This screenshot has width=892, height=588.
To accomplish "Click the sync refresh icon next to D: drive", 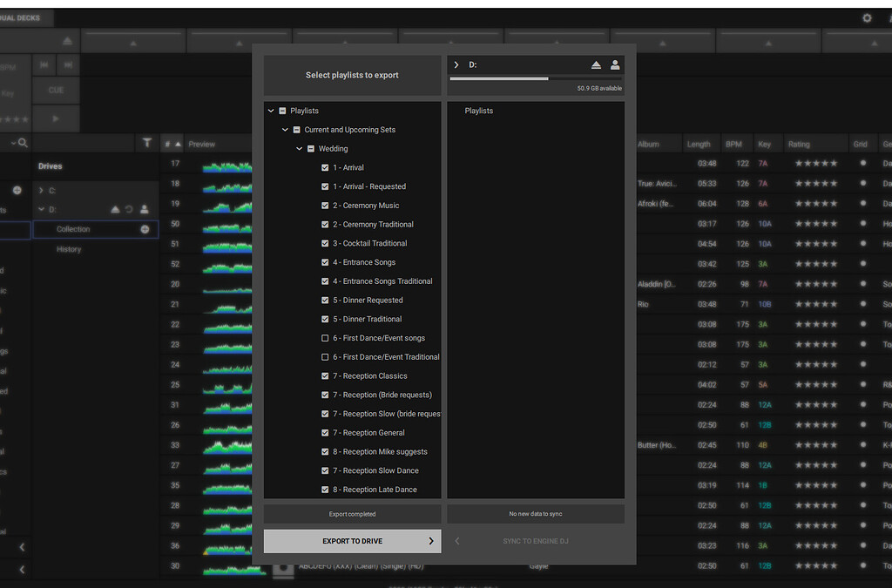I will (x=129, y=209).
